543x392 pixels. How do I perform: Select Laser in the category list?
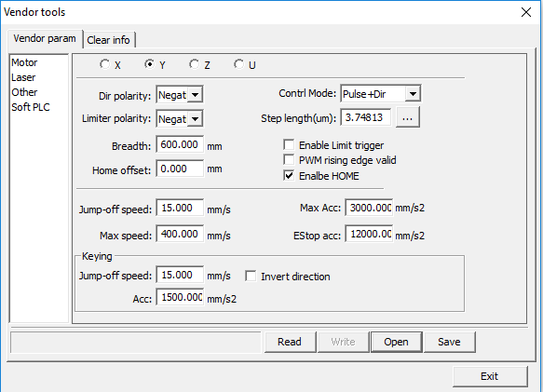pyautogui.click(x=23, y=77)
